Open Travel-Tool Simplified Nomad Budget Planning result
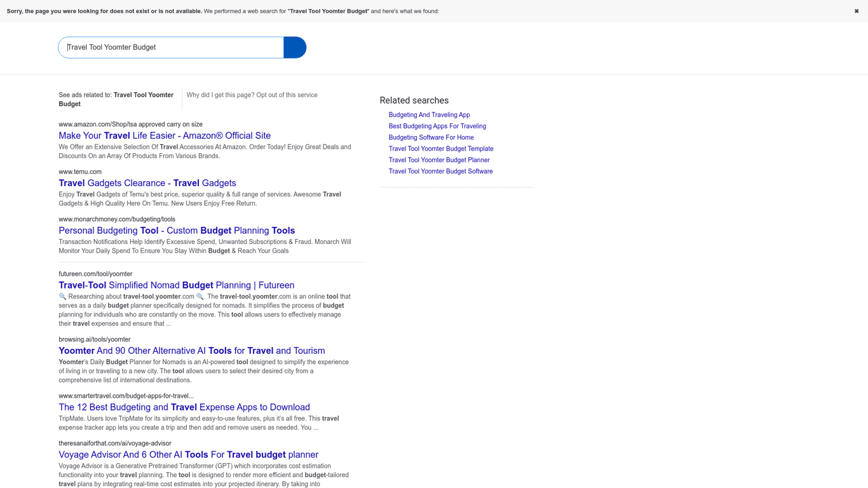 click(177, 285)
